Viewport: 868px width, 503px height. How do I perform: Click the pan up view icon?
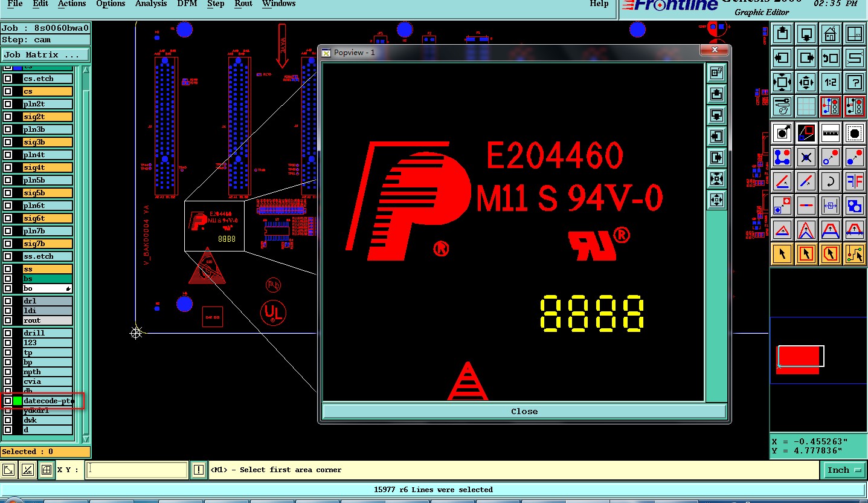782,34
